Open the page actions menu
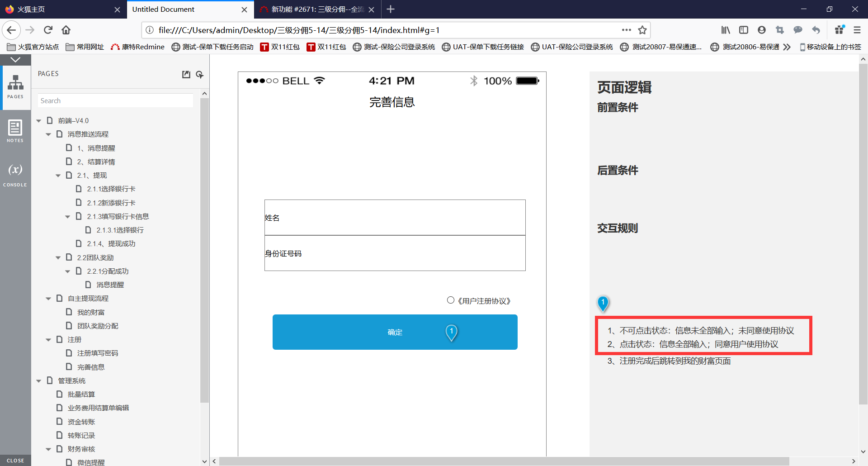The width and height of the screenshot is (868, 466). 626,30
